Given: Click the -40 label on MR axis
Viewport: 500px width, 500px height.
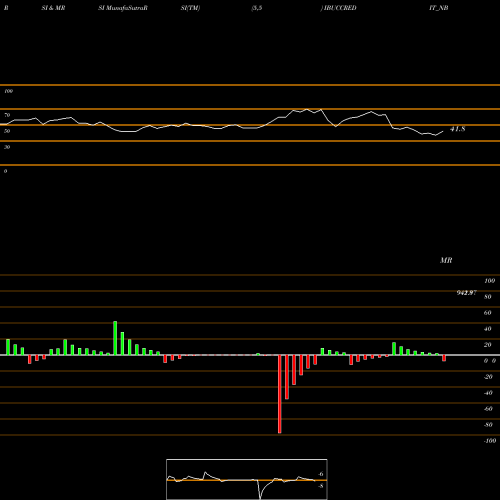Looking at the screenshot, I should (x=488, y=393).
